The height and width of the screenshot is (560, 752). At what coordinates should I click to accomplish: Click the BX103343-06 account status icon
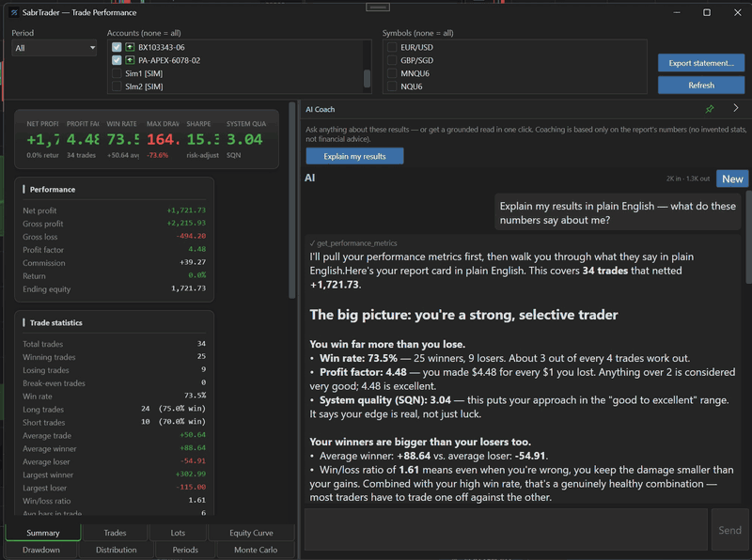130,47
